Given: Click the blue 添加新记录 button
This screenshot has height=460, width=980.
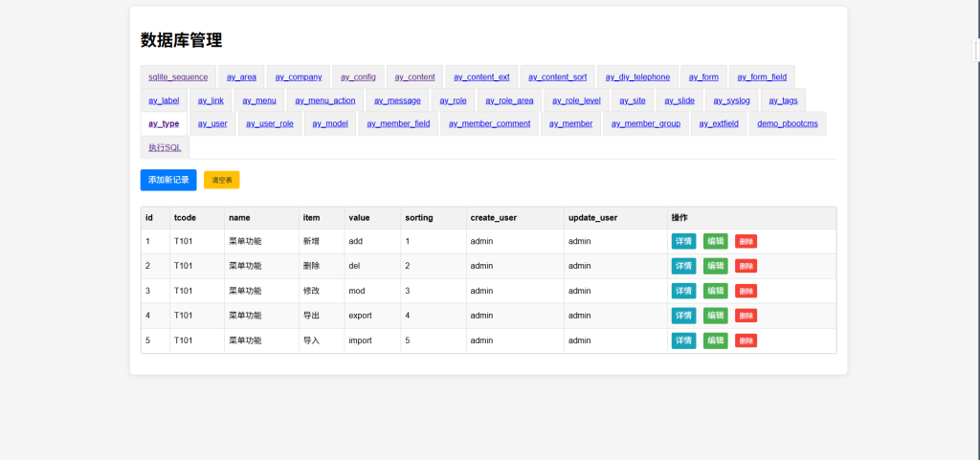Looking at the screenshot, I should (x=168, y=180).
